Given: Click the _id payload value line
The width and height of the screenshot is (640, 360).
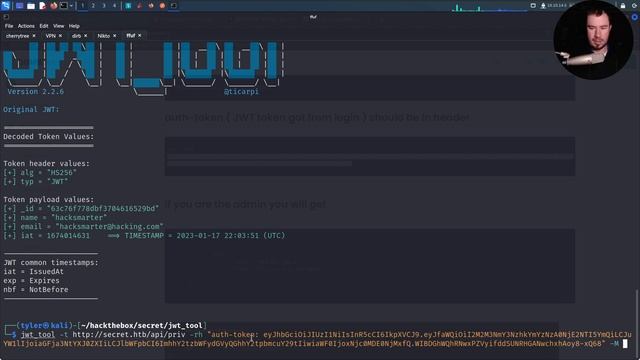Looking at the screenshot, I should coord(81,209).
